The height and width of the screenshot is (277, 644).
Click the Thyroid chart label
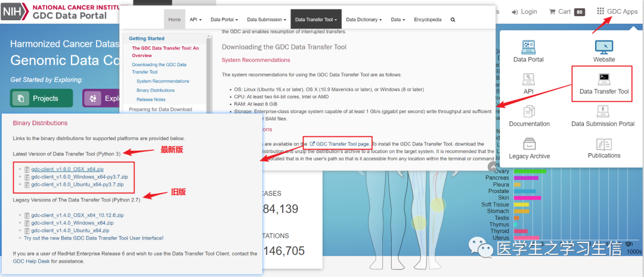(x=500, y=232)
